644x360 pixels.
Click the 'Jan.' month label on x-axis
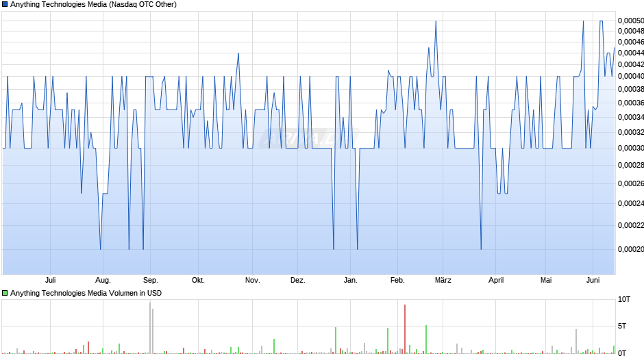350,280
